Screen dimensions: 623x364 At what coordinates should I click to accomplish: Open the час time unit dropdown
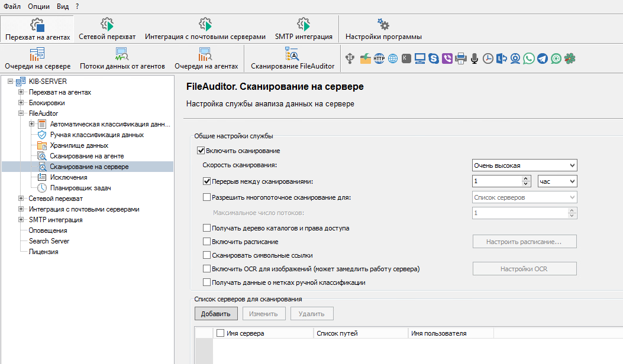557,181
